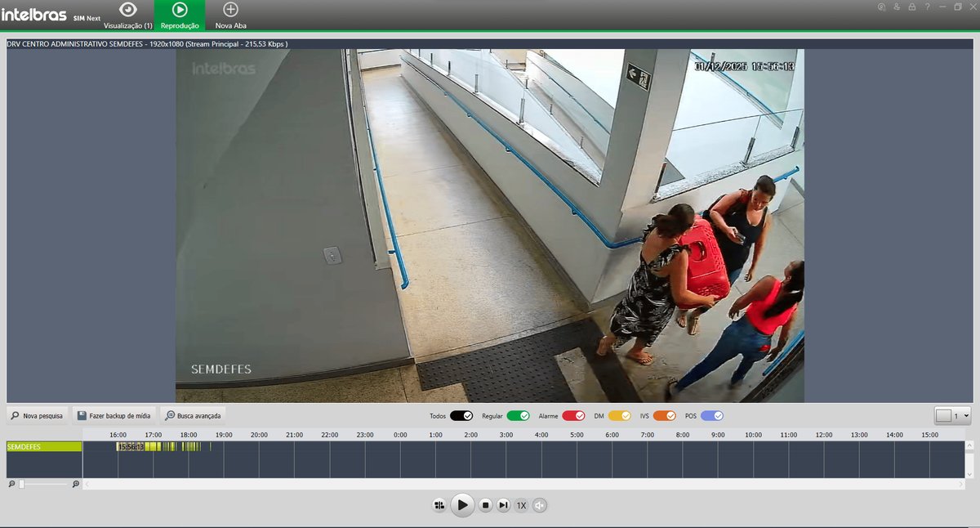Viewport: 980px width, 528px height.
Task: Click Fazer backup de mídia
Action: tap(114, 415)
